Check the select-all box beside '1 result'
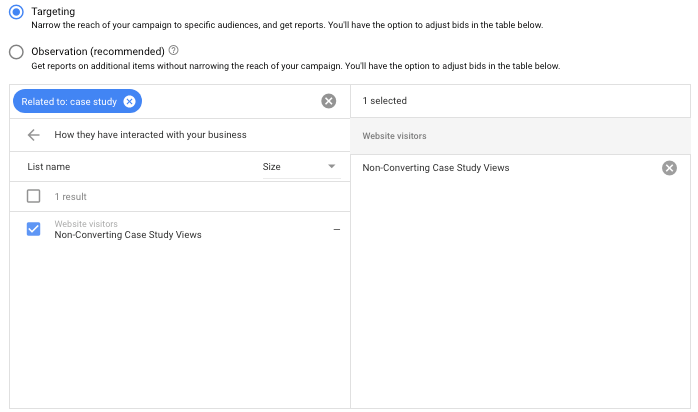Screen dimensions: 698x412 click(34, 197)
